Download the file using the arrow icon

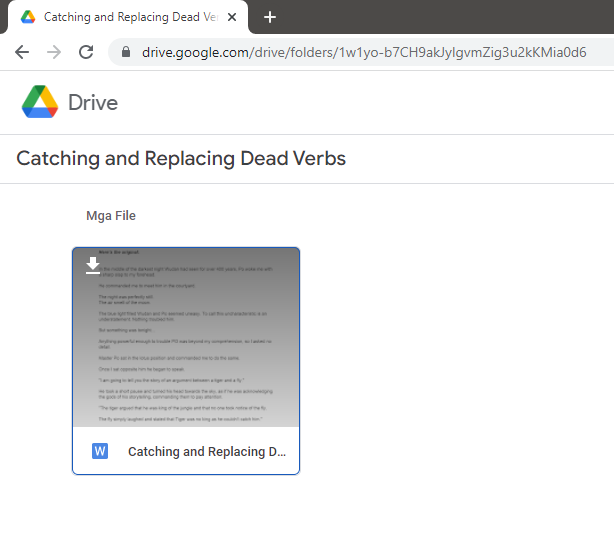(x=93, y=265)
